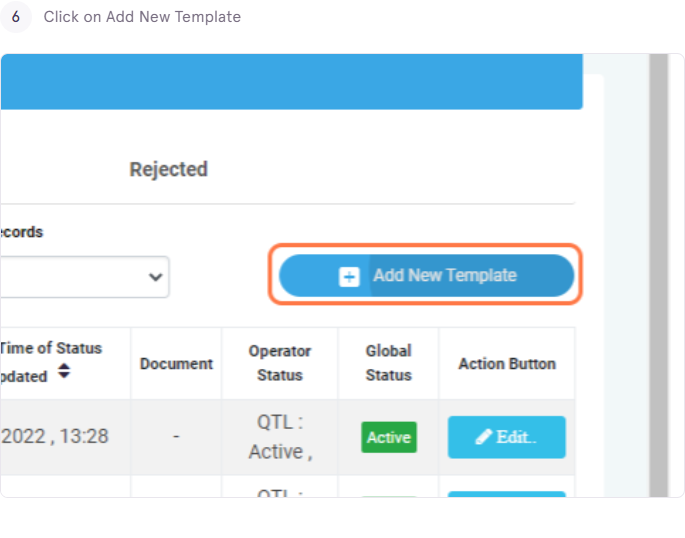Viewport: 685px width, 538px height.
Task: Click the Document column header
Action: coord(176,364)
